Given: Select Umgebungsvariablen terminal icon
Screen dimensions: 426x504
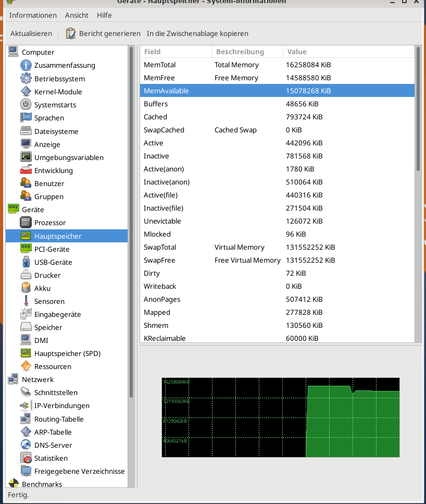Looking at the screenshot, I should (26, 157).
